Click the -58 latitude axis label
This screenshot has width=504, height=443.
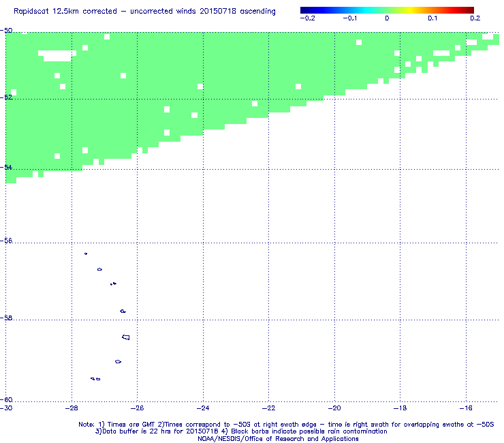(x=6, y=318)
